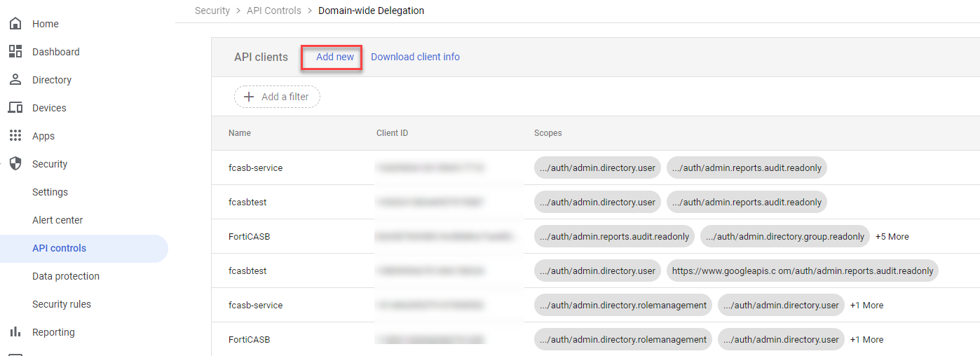Image resolution: width=980 pixels, height=356 pixels.
Task: Select the Directory person icon
Action: point(15,80)
